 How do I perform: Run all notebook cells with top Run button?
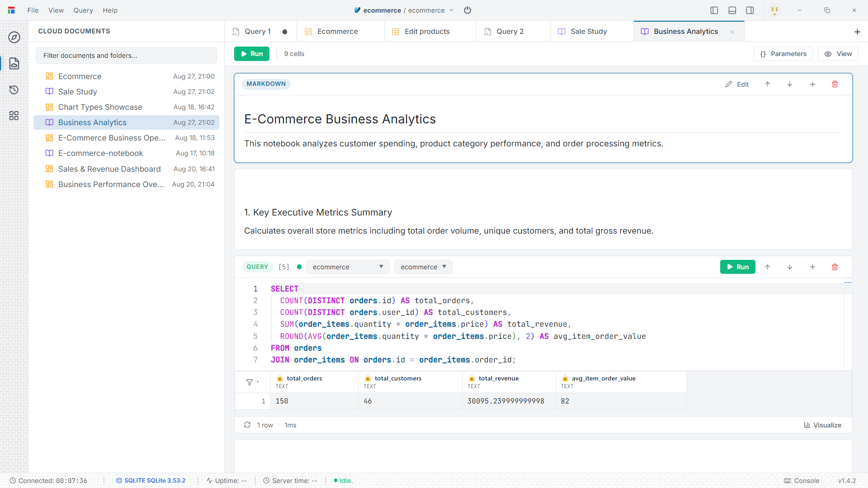click(x=252, y=54)
